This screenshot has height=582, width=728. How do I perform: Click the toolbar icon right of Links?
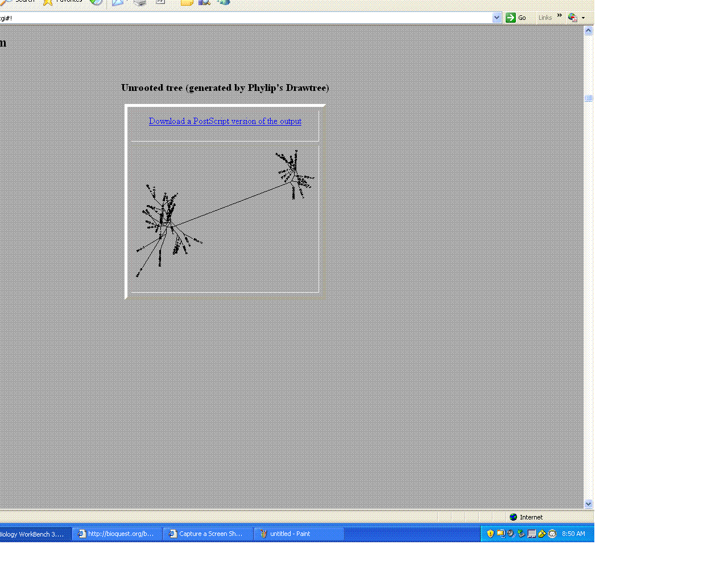coord(572,18)
